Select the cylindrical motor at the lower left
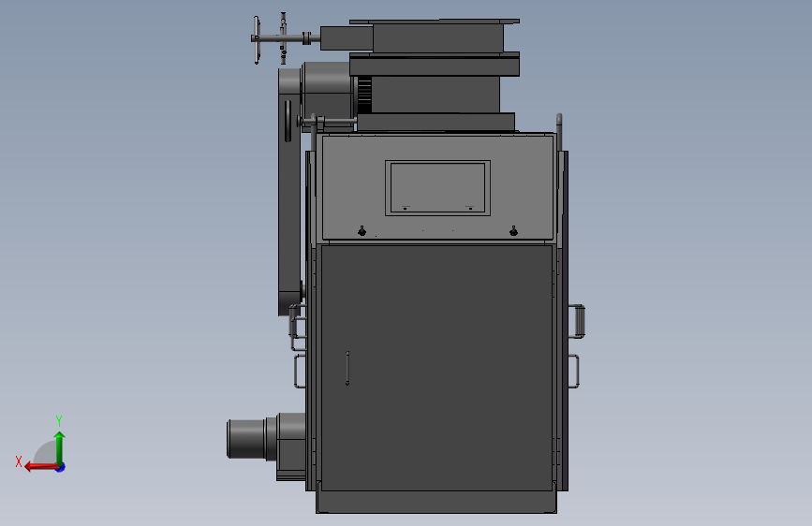Image resolution: width=812 pixels, height=526 pixels. tap(252, 439)
